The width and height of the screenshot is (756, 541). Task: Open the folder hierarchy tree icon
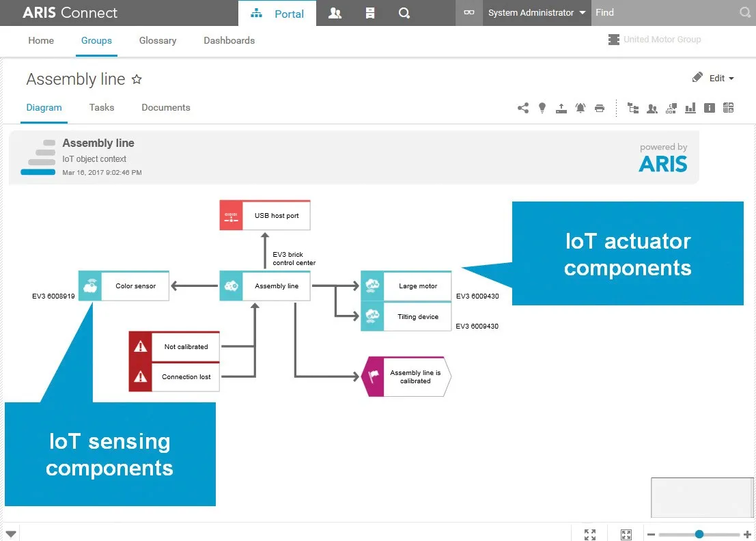[x=633, y=108]
